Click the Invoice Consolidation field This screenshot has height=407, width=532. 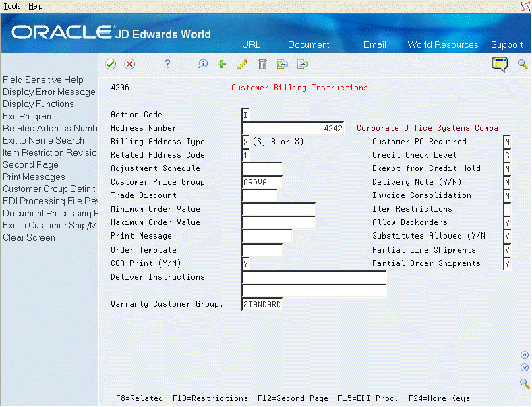[507, 195]
